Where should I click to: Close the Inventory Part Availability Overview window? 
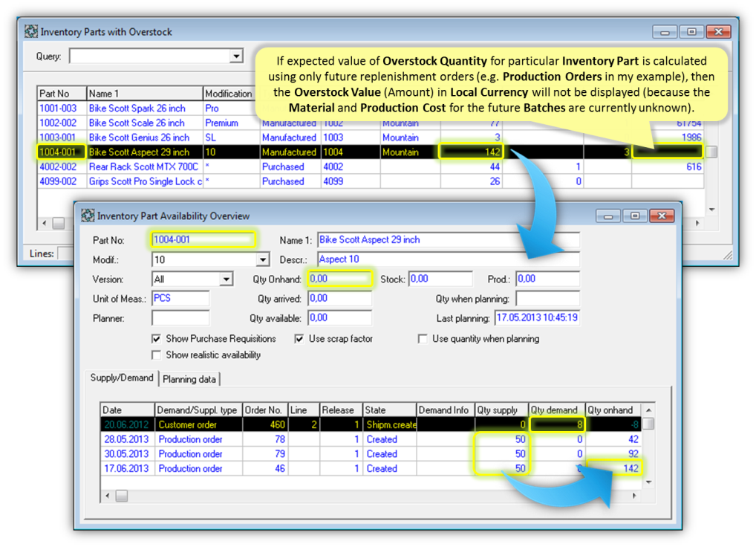662,216
